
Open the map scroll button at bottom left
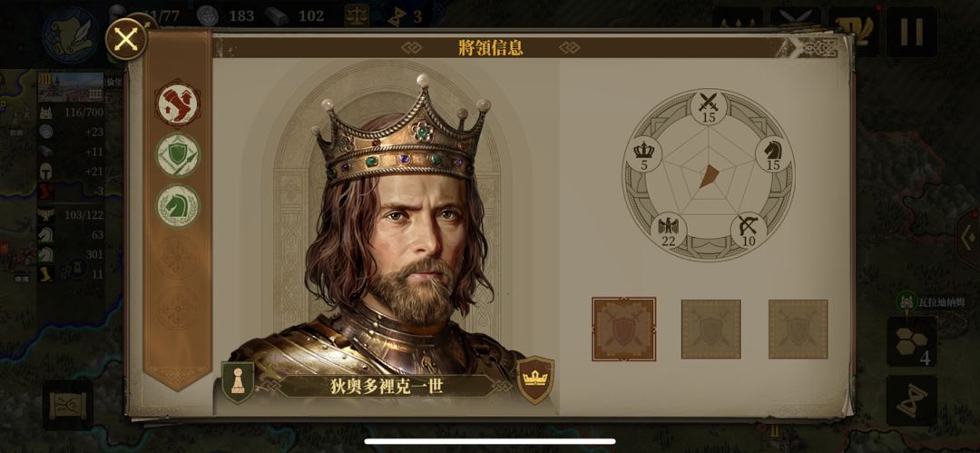pos(68,405)
